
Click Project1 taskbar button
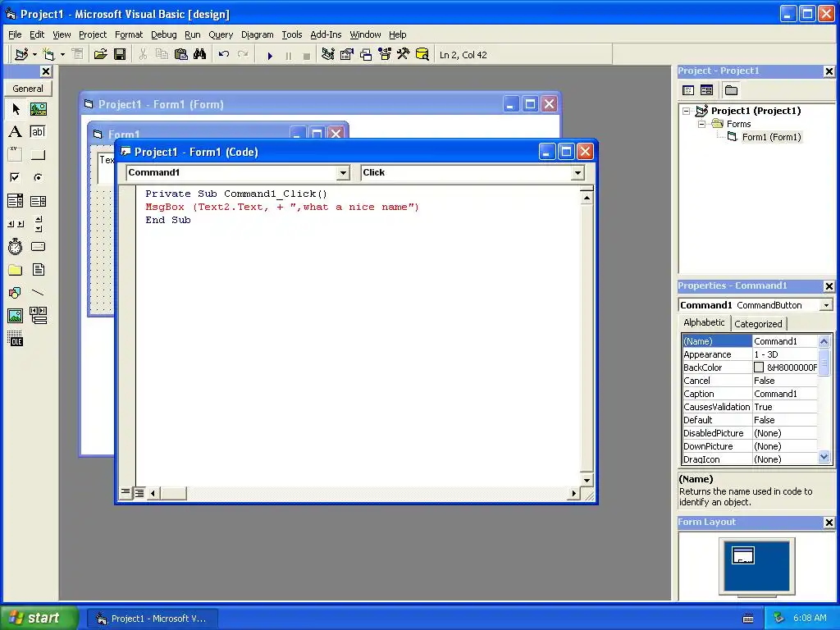pyautogui.click(x=152, y=619)
